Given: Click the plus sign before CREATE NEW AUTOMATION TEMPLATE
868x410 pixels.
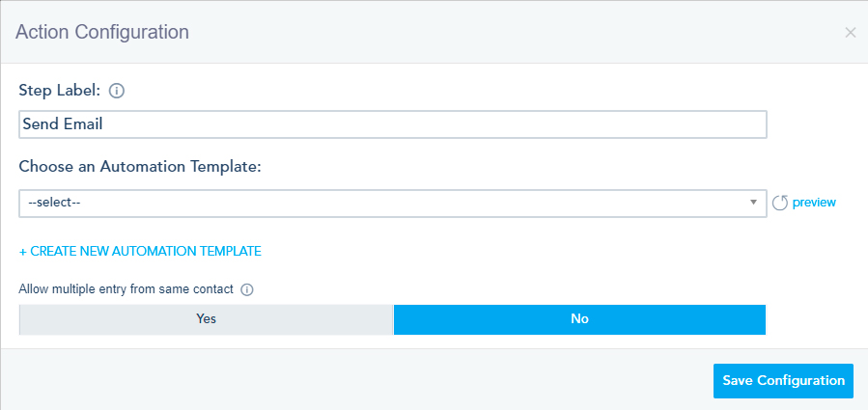Looking at the screenshot, I should tap(23, 251).
